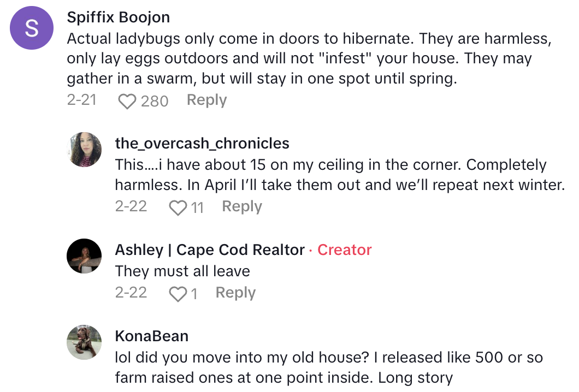
Task: Like the_overcash_chronicles' reply with heart icon
Action: pyautogui.click(x=178, y=207)
